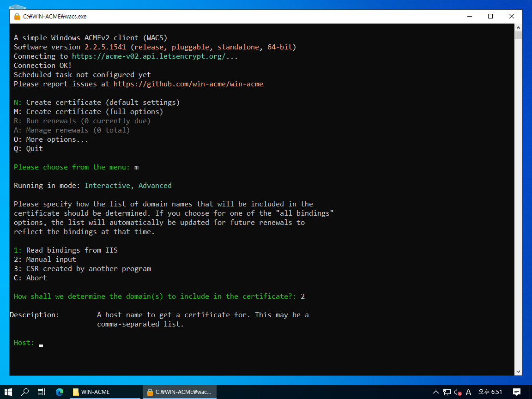Click 'Description:' label text
The width and height of the screenshot is (532, 399).
click(x=34, y=315)
